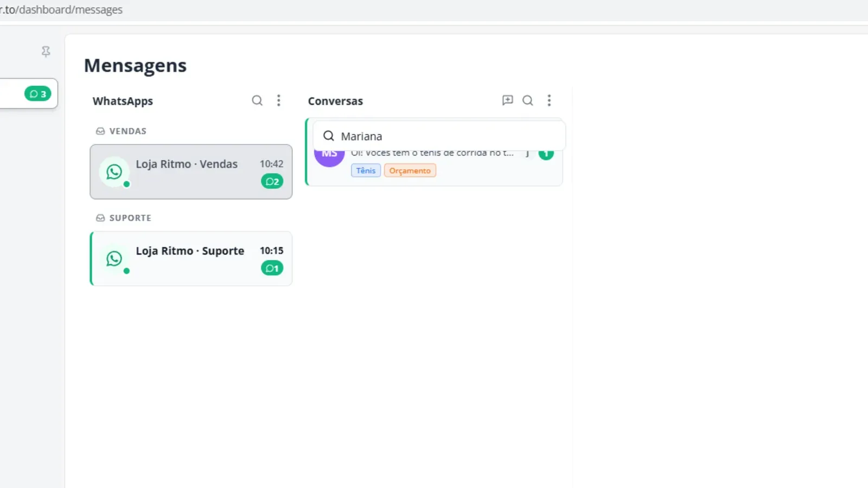The width and height of the screenshot is (868, 488).
Task: Start a new conversation from the Conversas header
Action: 508,100
